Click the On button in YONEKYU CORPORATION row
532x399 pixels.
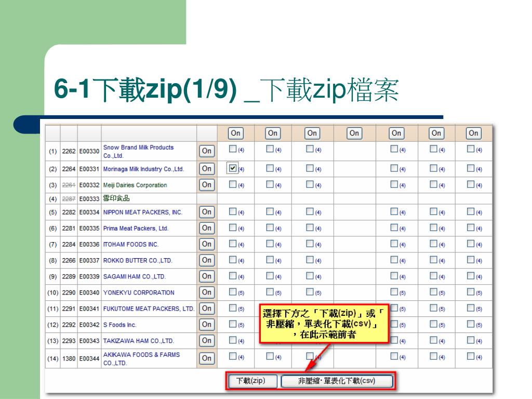[207, 292]
